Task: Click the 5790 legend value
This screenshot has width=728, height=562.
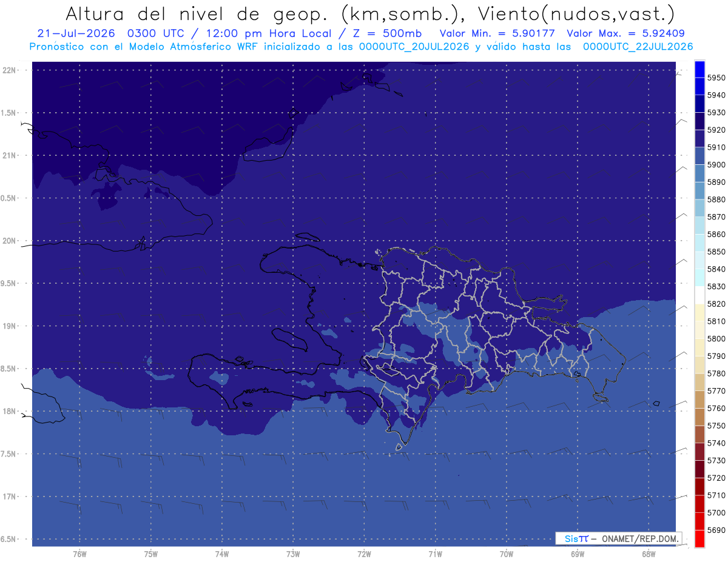Action: pyautogui.click(x=716, y=356)
